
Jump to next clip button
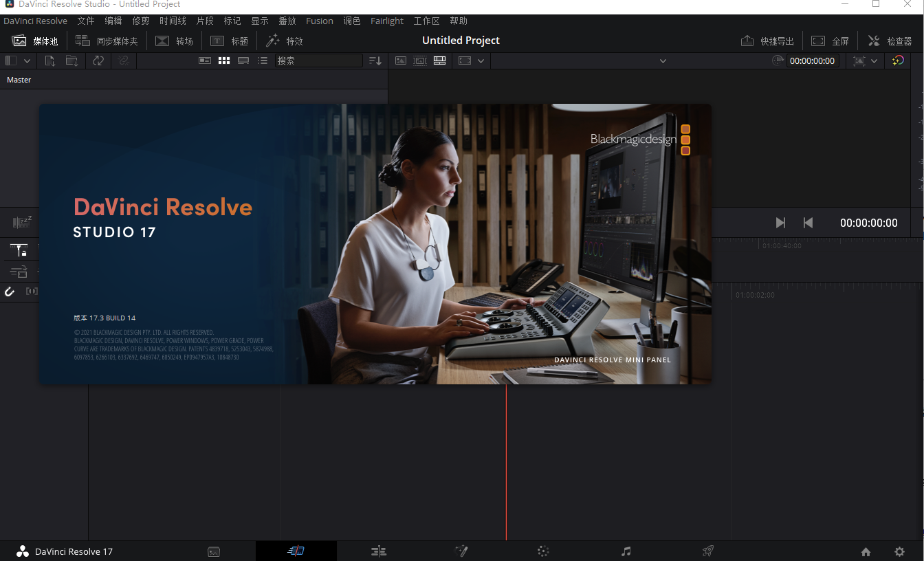point(780,223)
